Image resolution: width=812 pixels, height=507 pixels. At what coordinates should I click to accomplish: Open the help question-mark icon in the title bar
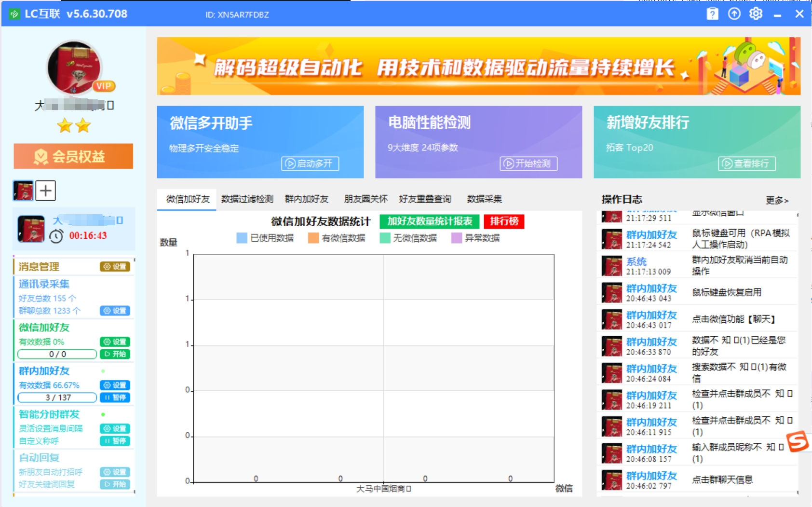click(712, 14)
